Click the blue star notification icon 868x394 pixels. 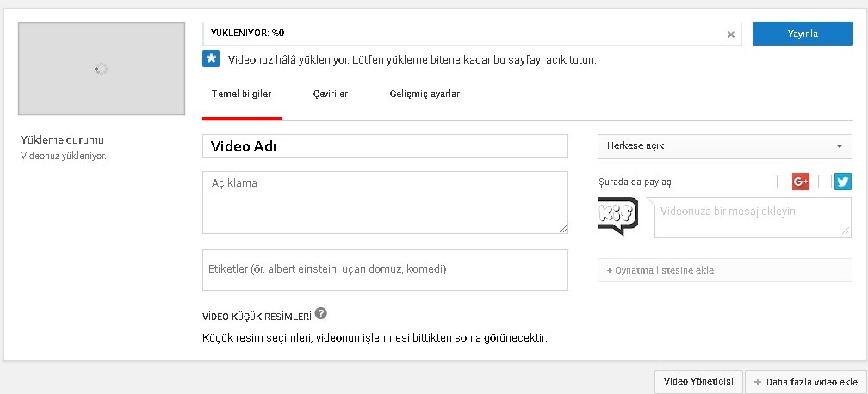tap(212, 59)
